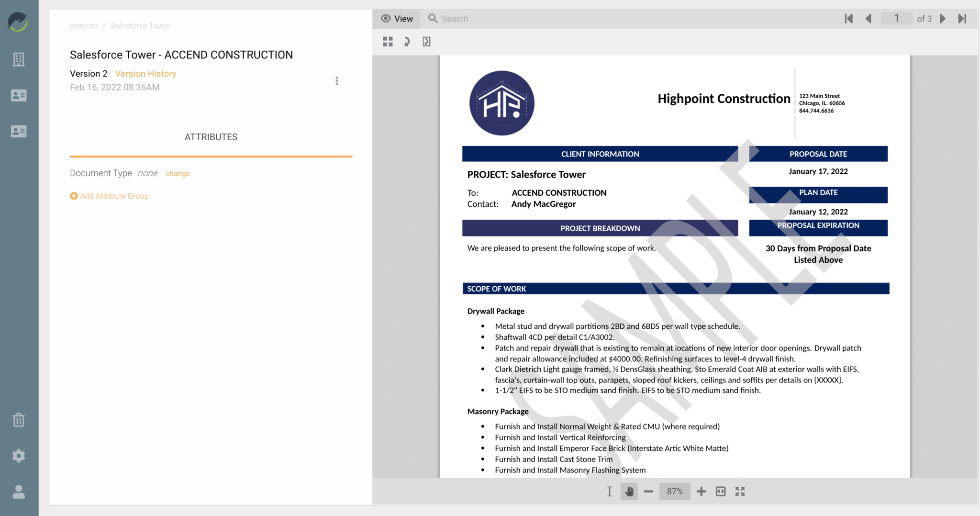Open the lower contact card sidebar icon
Screen dimensions: 980x516
tap(19, 131)
